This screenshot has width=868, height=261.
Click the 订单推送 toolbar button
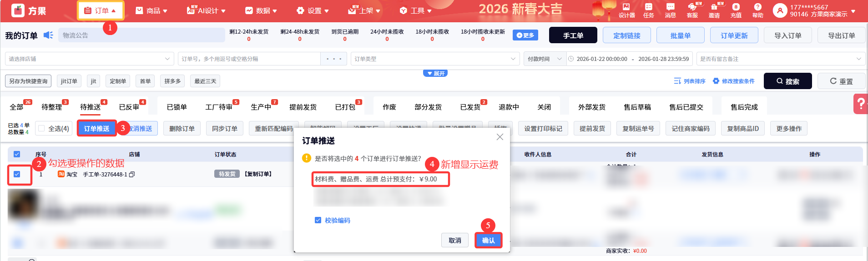pos(96,129)
